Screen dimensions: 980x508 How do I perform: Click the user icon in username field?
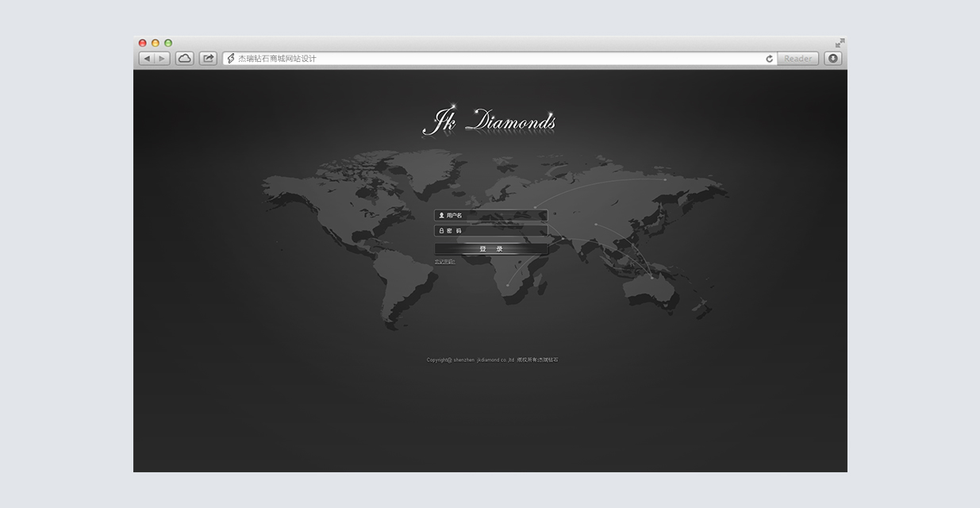pos(441,215)
